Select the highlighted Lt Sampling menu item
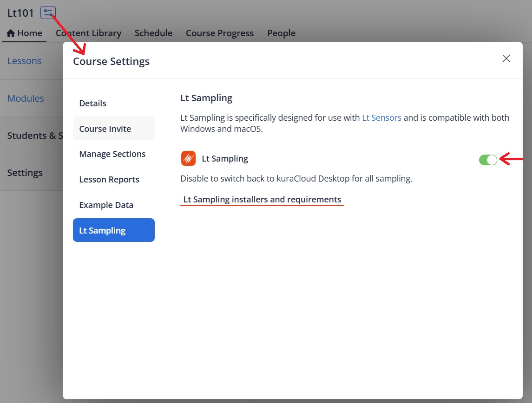Viewport: 532px width, 403px height. [113, 230]
